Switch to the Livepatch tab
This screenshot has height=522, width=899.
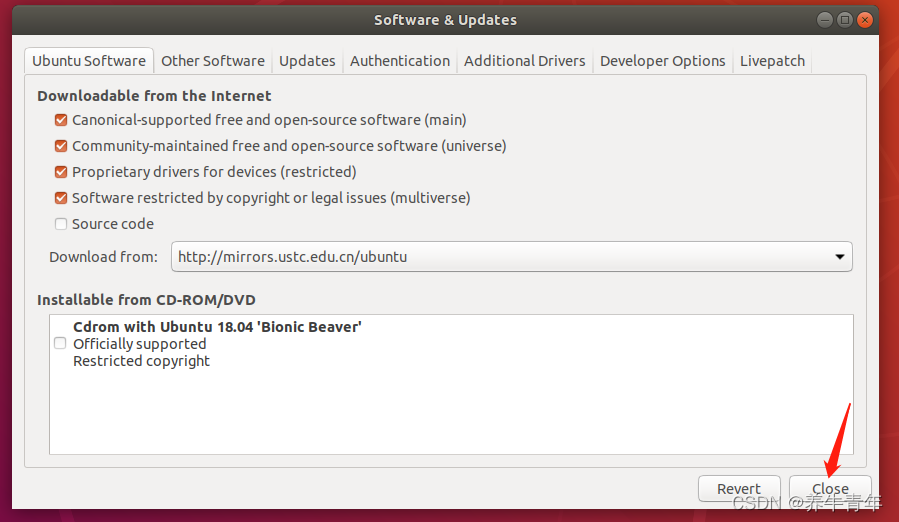tap(772, 61)
